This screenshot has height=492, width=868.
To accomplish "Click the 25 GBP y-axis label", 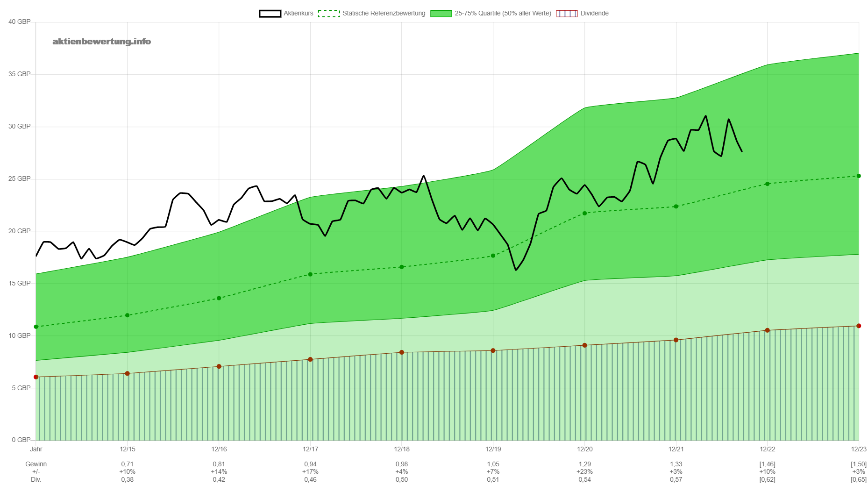I will 20,179.
